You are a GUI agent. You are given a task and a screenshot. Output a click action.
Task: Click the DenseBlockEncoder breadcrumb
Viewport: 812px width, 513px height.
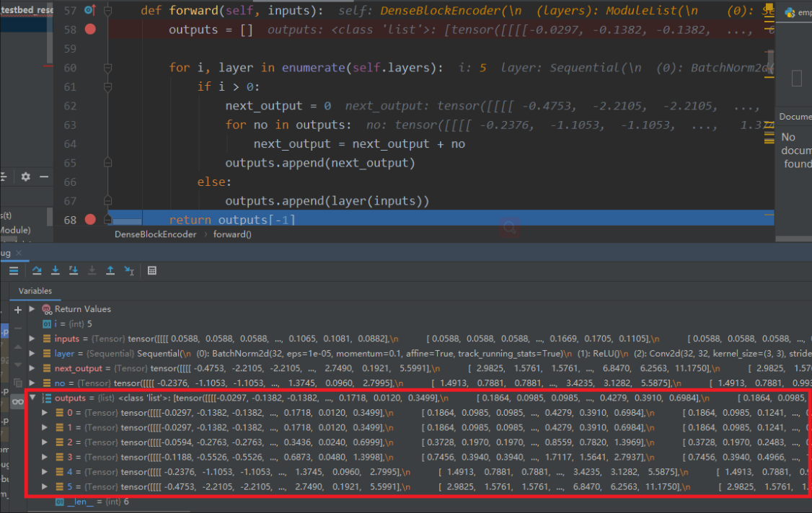(154, 234)
